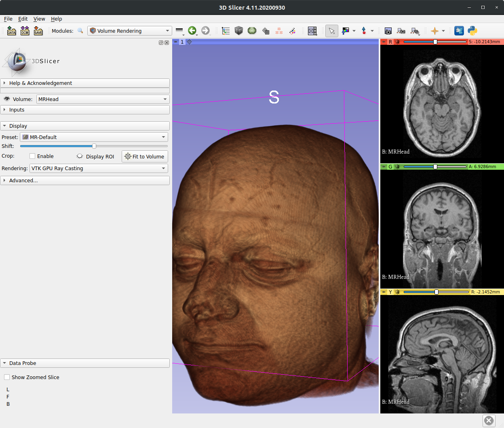The width and height of the screenshot is (504, 428).
Task: Go back to the previous module
Action: click(192, 31)
